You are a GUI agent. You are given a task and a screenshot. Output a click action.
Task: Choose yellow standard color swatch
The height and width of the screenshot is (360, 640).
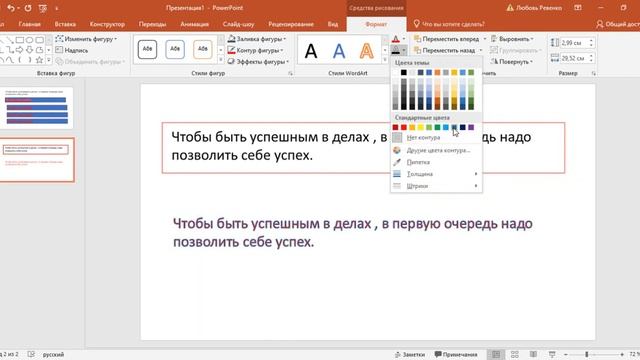pos(420,127)
